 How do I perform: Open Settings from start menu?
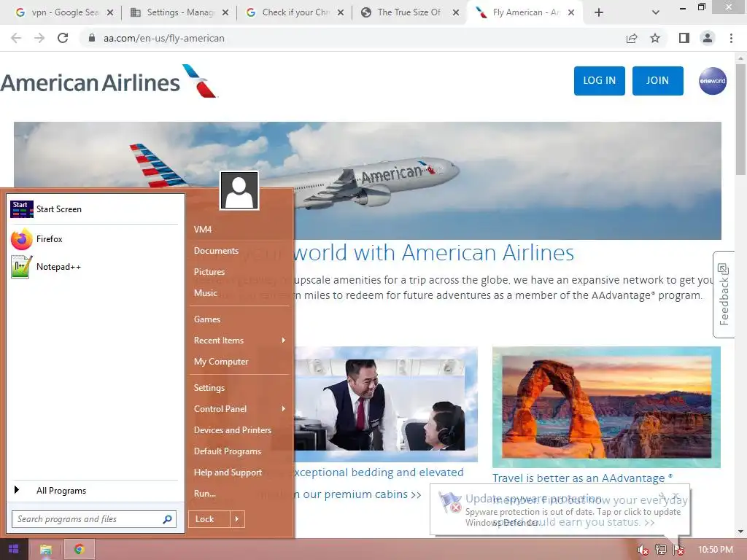click(209, 388)
